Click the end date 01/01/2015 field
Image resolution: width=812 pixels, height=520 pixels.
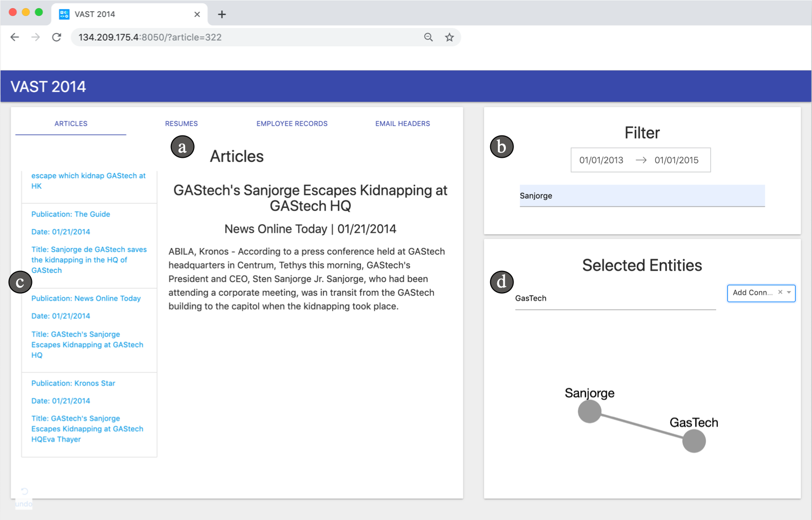tap(676, 160)
